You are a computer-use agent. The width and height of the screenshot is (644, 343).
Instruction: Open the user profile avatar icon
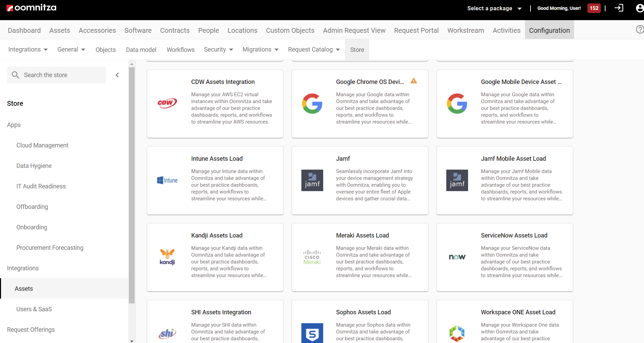coord(640,8)
